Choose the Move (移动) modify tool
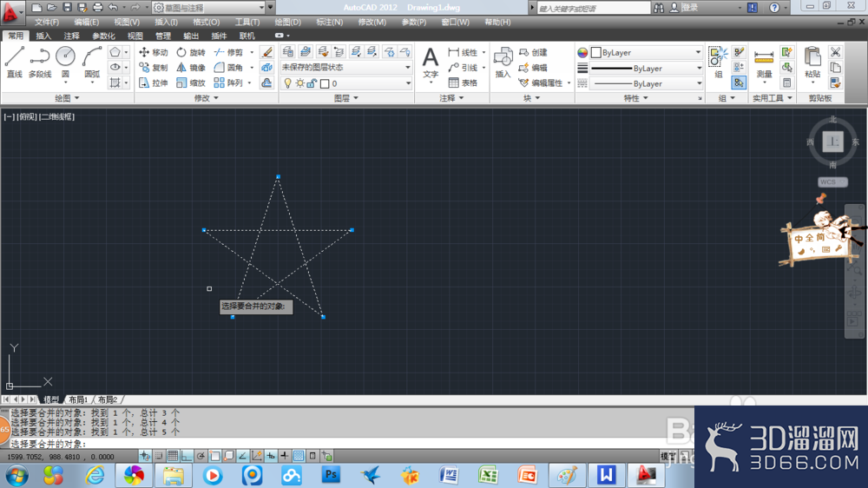The width and height of the screenshot is (868, 488). pyautogui.click(x=154, y=52)
